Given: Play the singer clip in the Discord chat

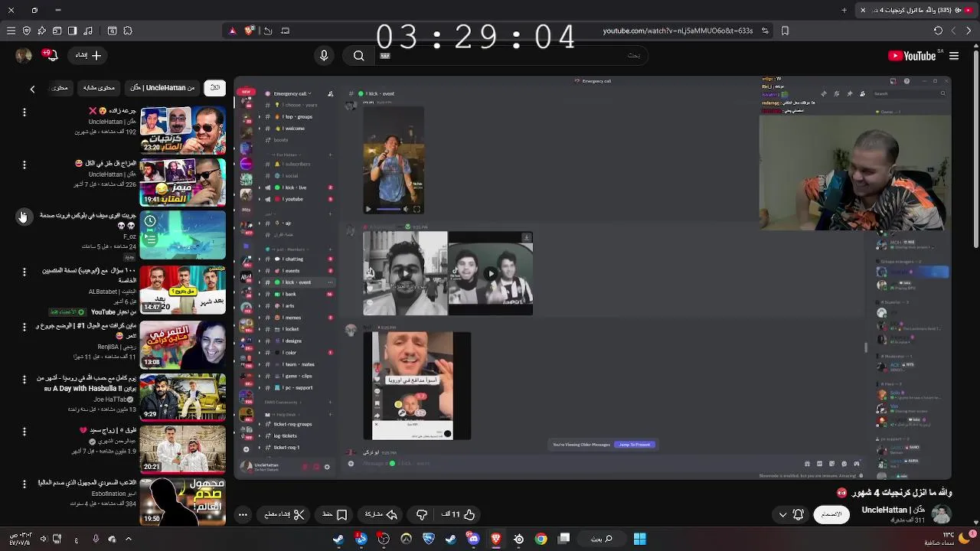Looking at the screenshot, I should coord(368,209).
